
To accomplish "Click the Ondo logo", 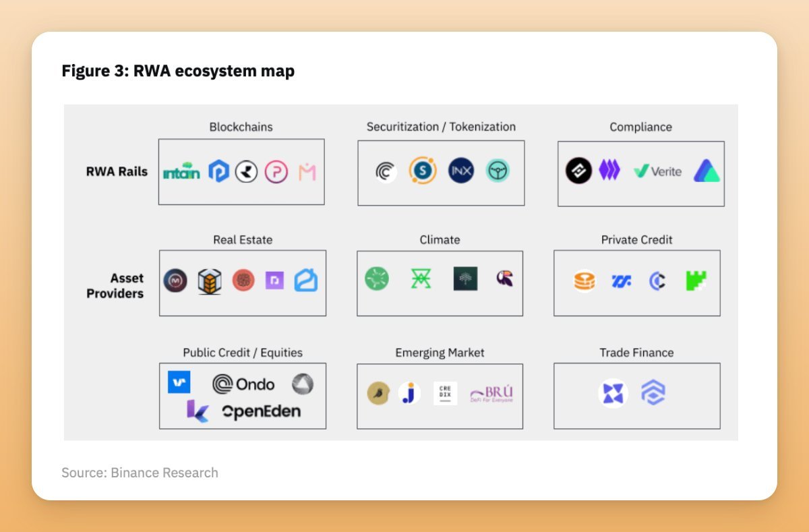I will (243, 384).
